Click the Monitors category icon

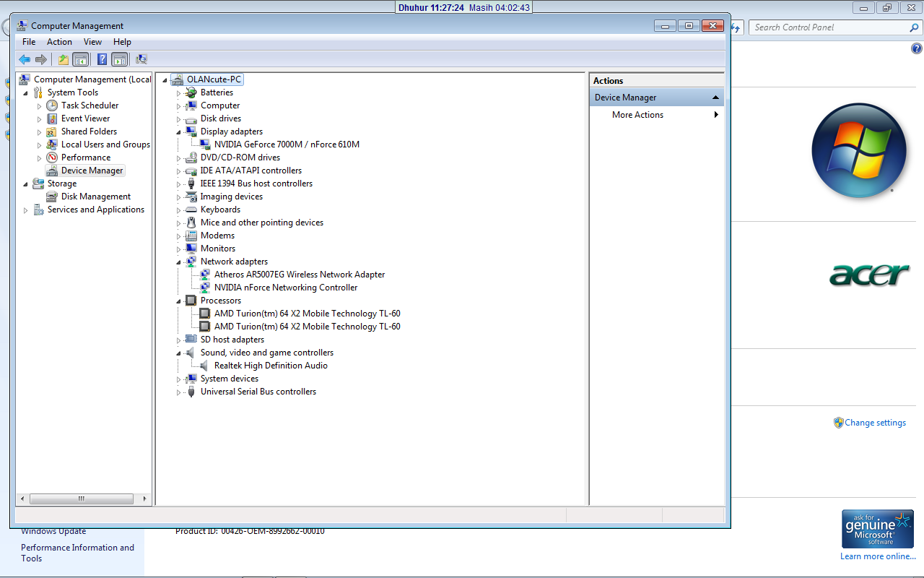pos(191,249)
